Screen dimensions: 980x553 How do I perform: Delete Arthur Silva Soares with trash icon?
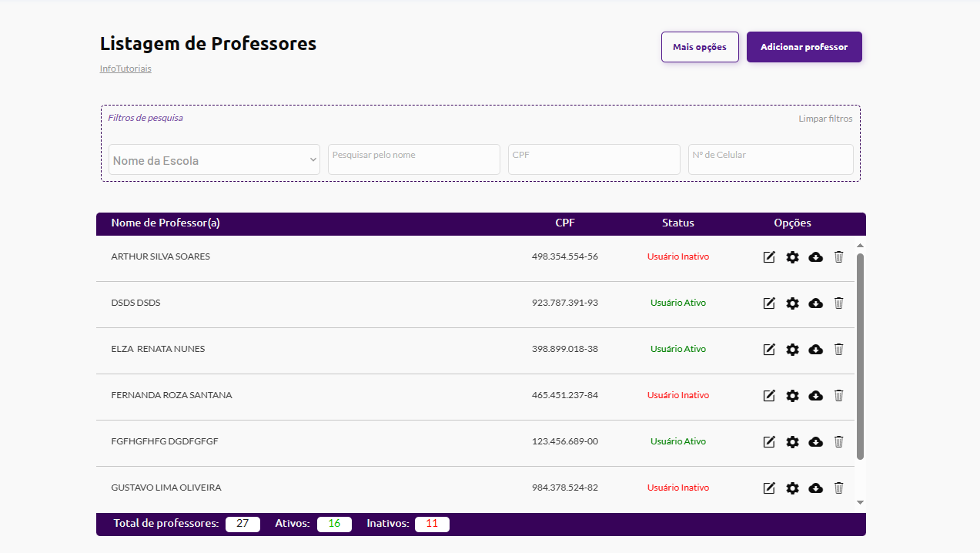coord(839,256)
